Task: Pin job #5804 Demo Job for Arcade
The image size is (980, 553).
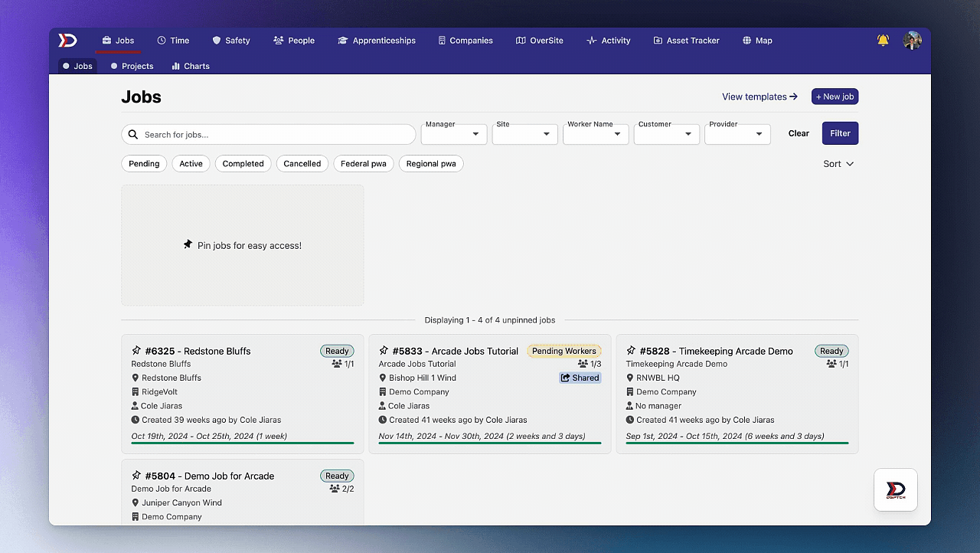Action: (x=136, y=476)
